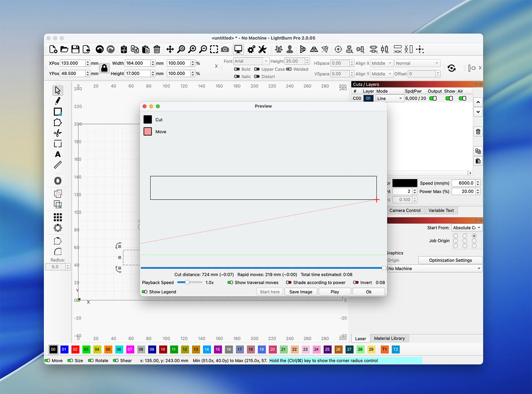
Task: Click the Save Image button
Action: click(x=300, y=292)
